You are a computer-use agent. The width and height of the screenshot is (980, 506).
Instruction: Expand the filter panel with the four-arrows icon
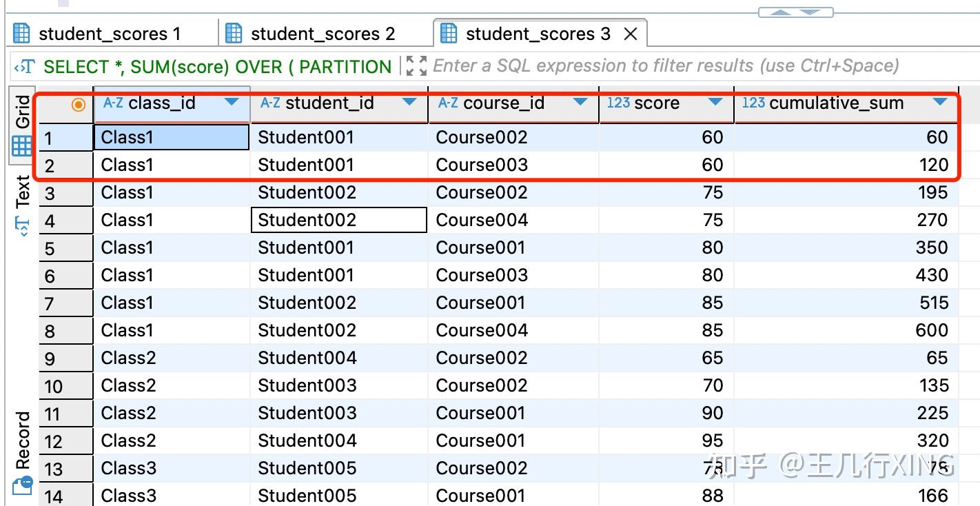tap(414, 65)
